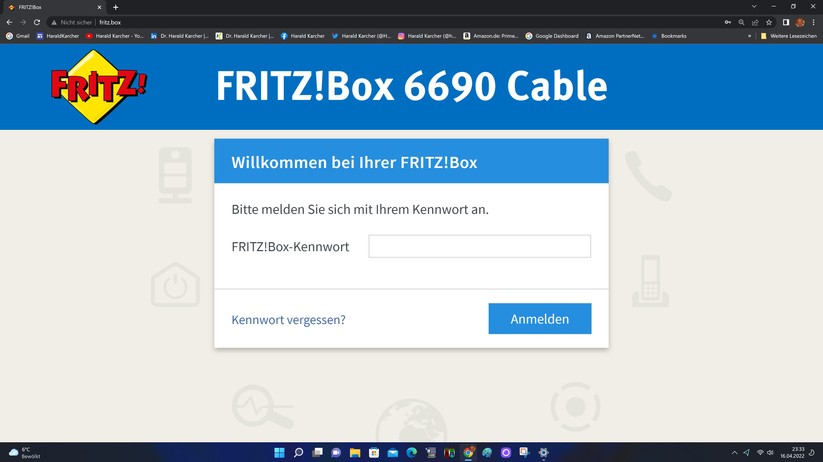
Task: Reload the fritz.box page
Action: point(37,22)
